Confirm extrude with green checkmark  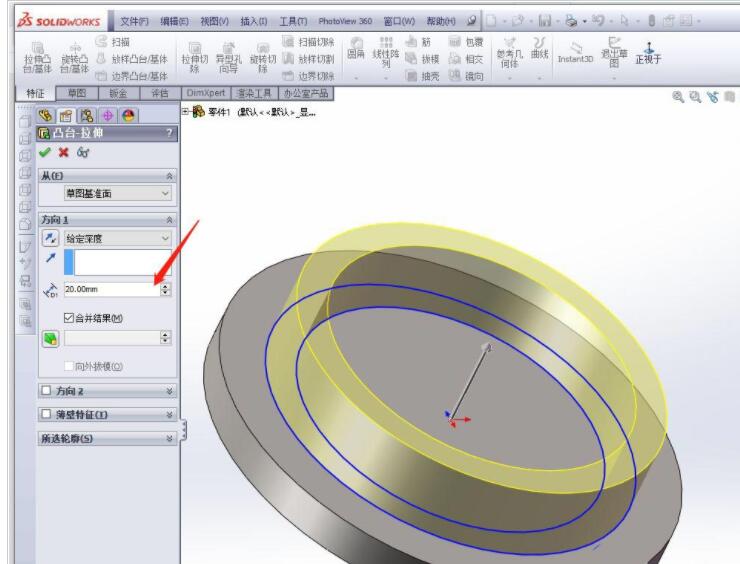pos(45,152)
